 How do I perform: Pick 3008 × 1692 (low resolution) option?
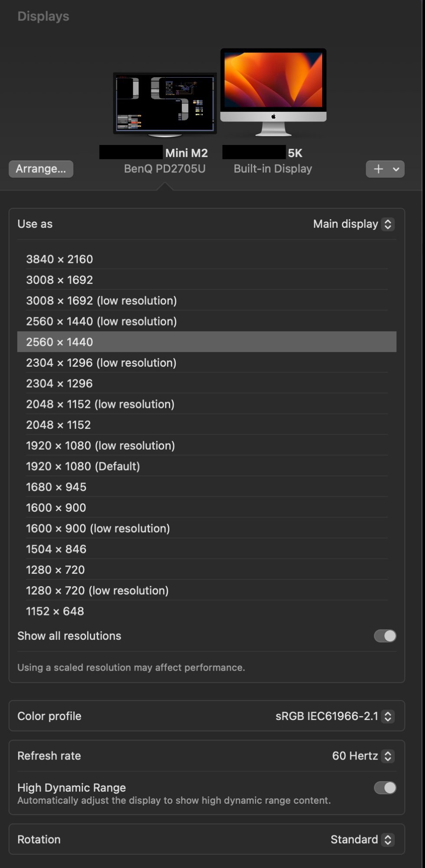pyautogui.click(x=207, y=300)
